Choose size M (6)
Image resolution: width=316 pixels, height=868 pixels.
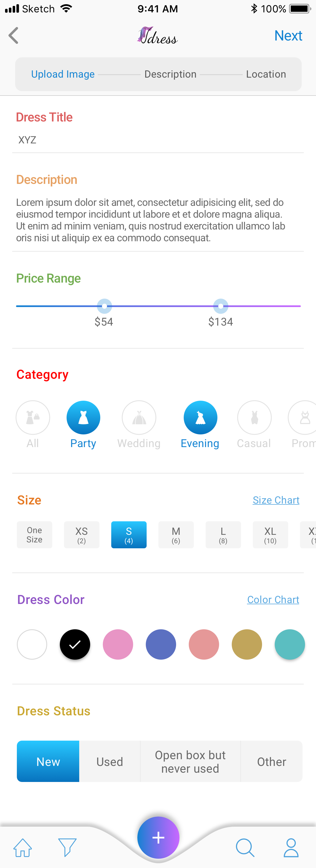[176, 535]
